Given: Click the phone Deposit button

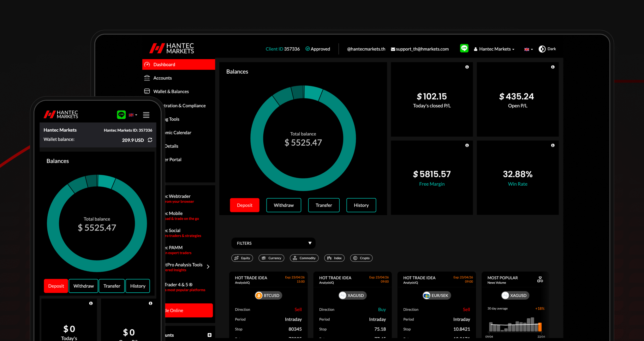Looking at the screenshot, I should 56,286.
